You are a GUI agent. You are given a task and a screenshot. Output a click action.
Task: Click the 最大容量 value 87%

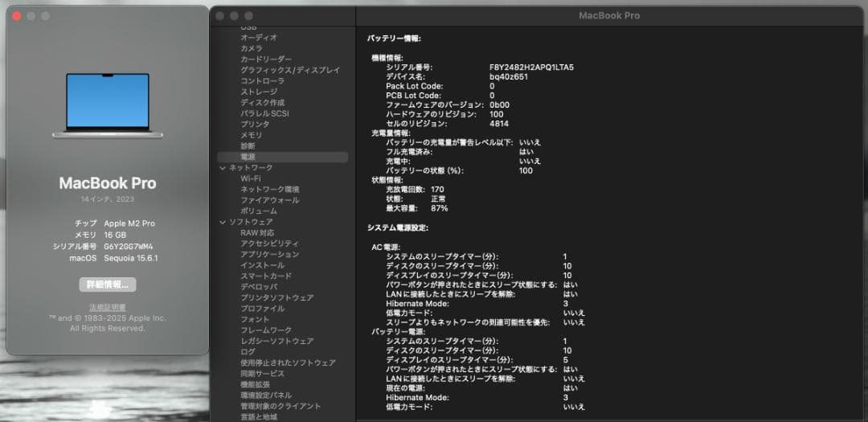(x=440, y=208)
